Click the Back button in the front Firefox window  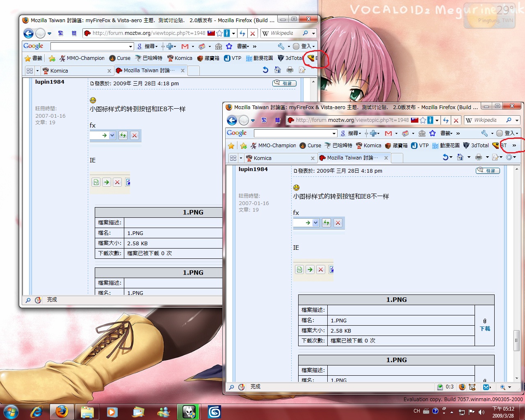point(232,120)
